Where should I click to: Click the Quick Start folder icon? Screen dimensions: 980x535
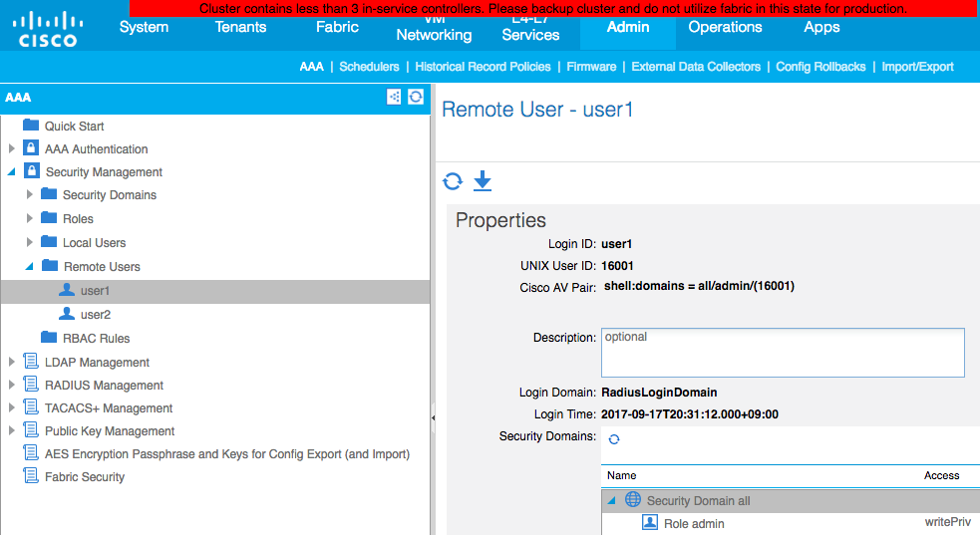[31, 125]
